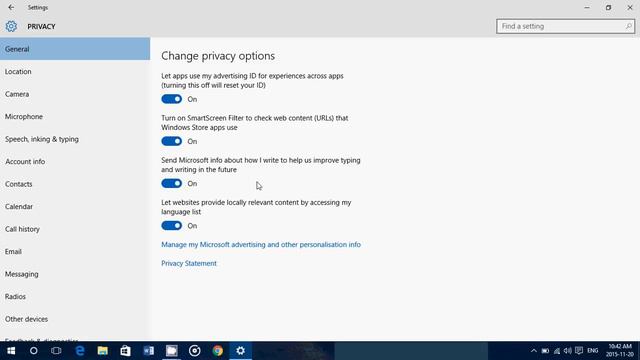Open Google Chrome from taskbar
640x360 pixels.
point(218,351)
